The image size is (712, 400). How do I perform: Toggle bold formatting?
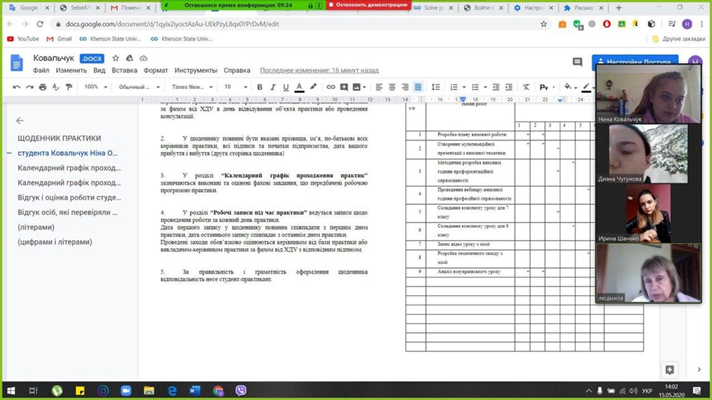(x=260, y=87)
